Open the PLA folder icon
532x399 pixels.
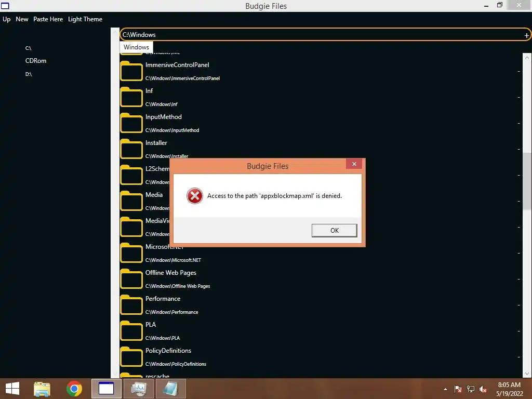[x=131, y=330]
